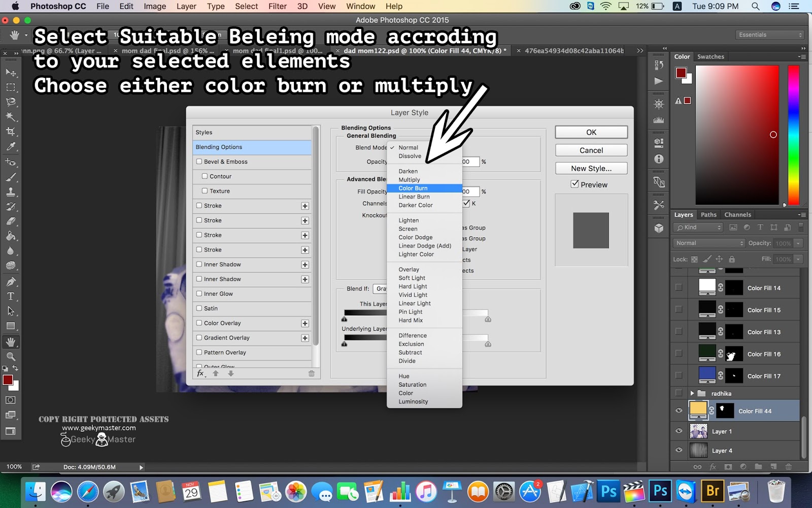Enable the Pattern Overlay checkbox
Image resolution: width=812 pixels, height=508 pixels.
coord(199,353)
